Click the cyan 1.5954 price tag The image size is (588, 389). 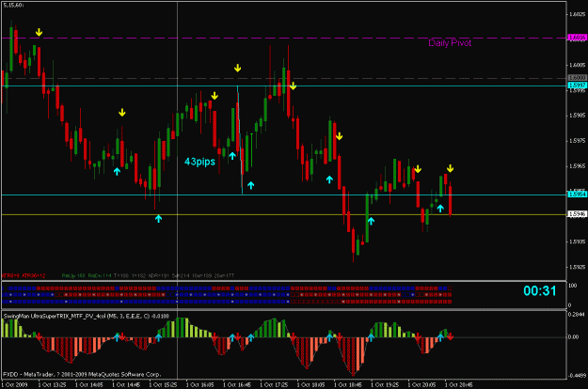point(577,194)
